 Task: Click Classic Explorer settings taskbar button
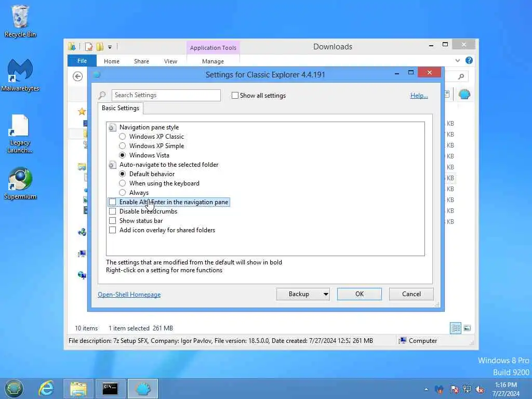click(x=143, y=389)
